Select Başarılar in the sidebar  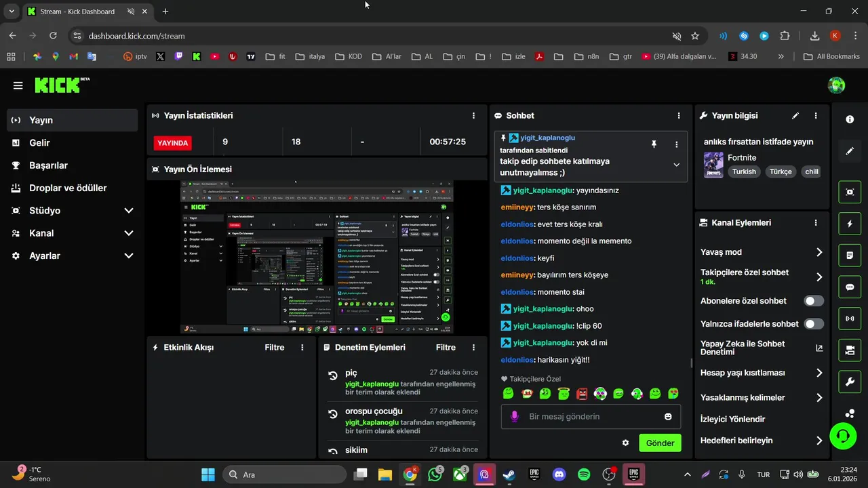pyautogui.click(x=72, y=165)
